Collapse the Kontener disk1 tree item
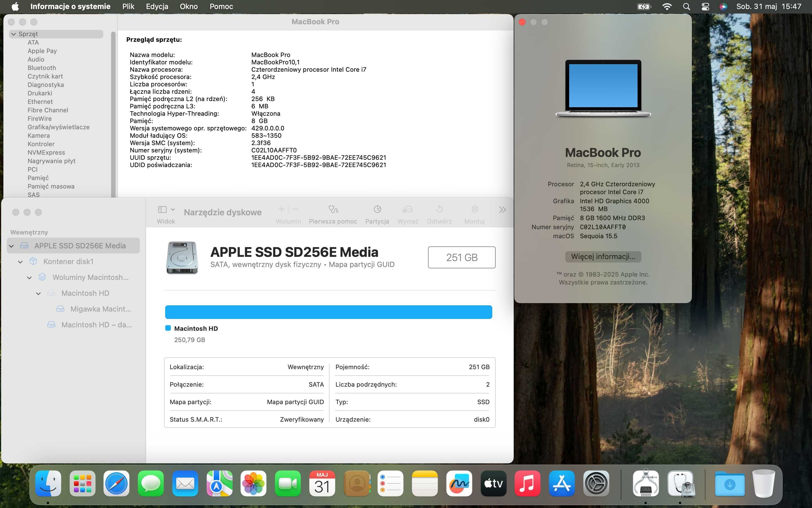Image resolution: width=812 pixels, height=508 pixels. coord(21,262)
